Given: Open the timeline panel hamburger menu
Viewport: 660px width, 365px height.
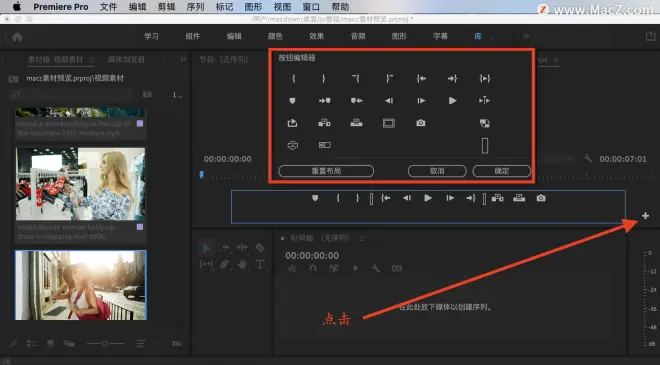Looking at the screenshot, I should (362, 238).
